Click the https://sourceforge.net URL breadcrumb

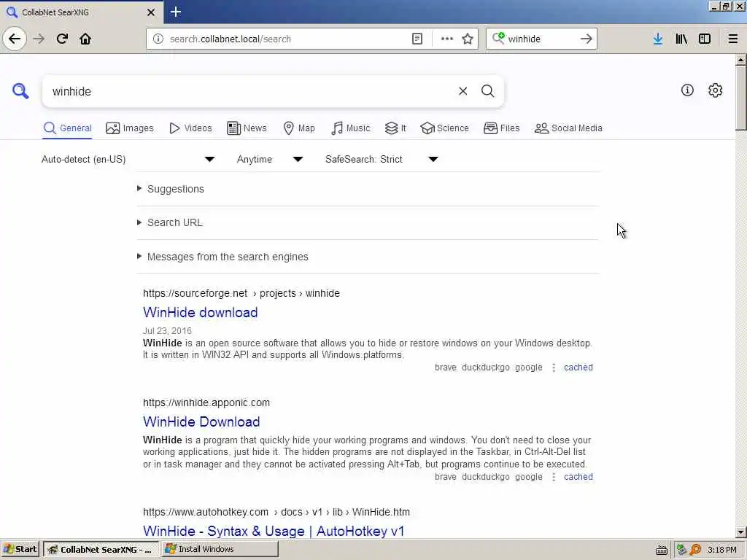point(195,293)
